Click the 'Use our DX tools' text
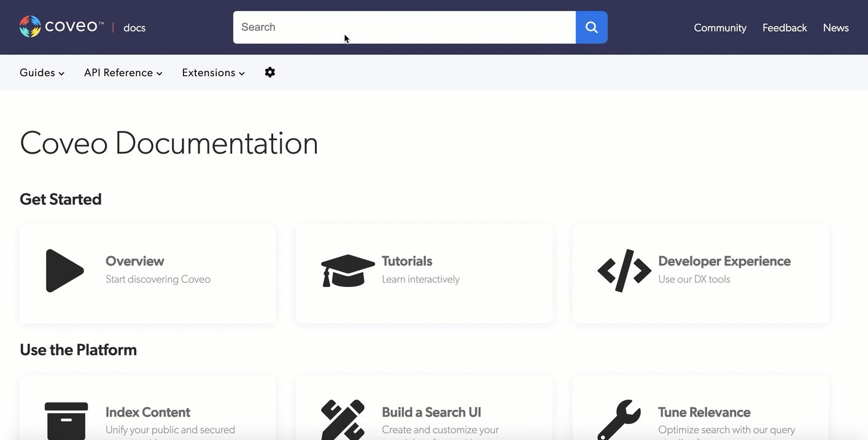868x440 pixels. coord(694,279)
